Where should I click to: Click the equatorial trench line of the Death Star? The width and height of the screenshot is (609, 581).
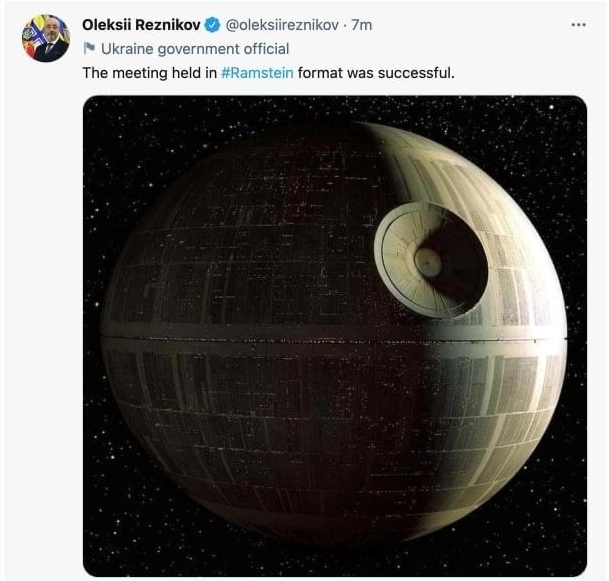click(x=333, y=339)
